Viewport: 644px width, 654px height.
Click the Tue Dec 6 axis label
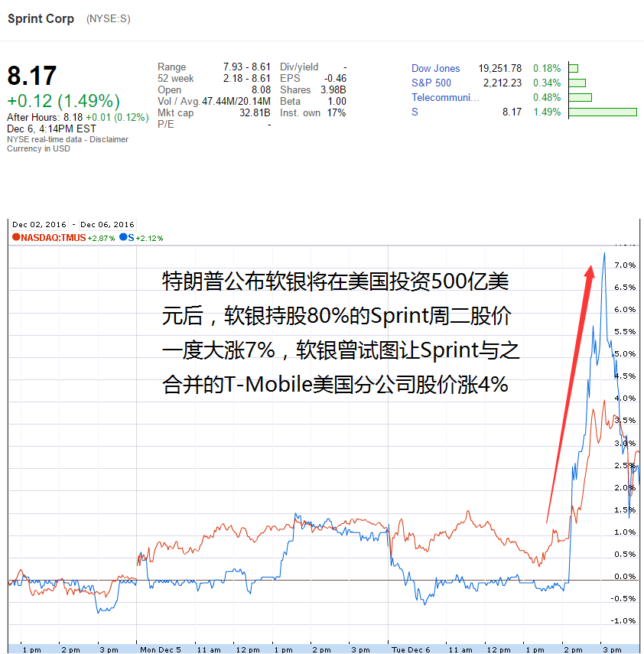411,649
